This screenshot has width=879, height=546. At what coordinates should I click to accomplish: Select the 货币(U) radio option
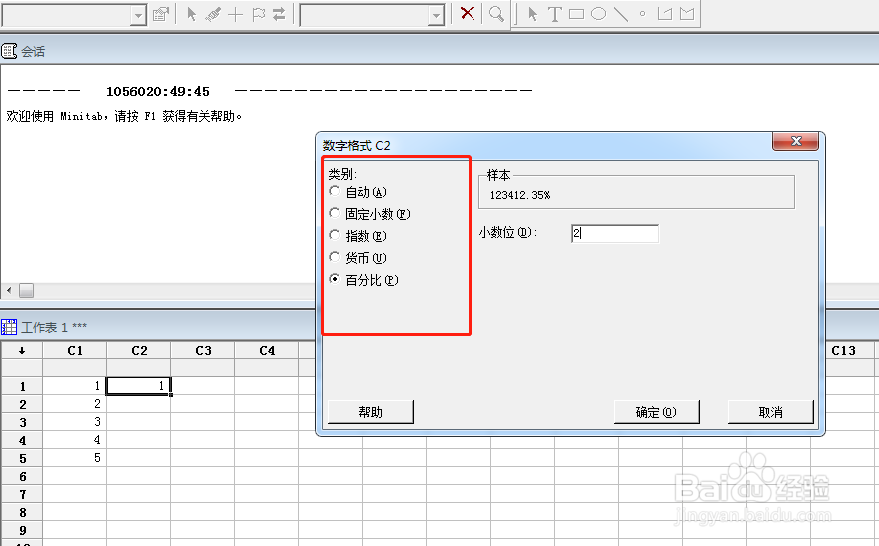pyautogui.click(x=335, y=257)
